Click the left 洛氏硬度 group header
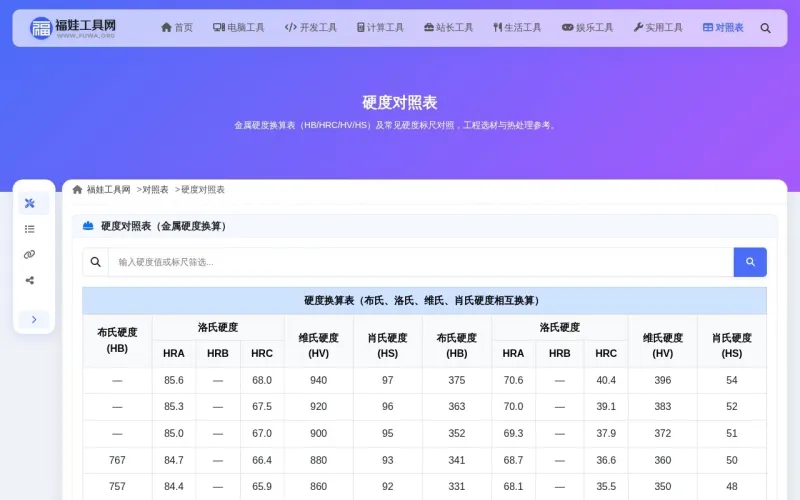 218,327
